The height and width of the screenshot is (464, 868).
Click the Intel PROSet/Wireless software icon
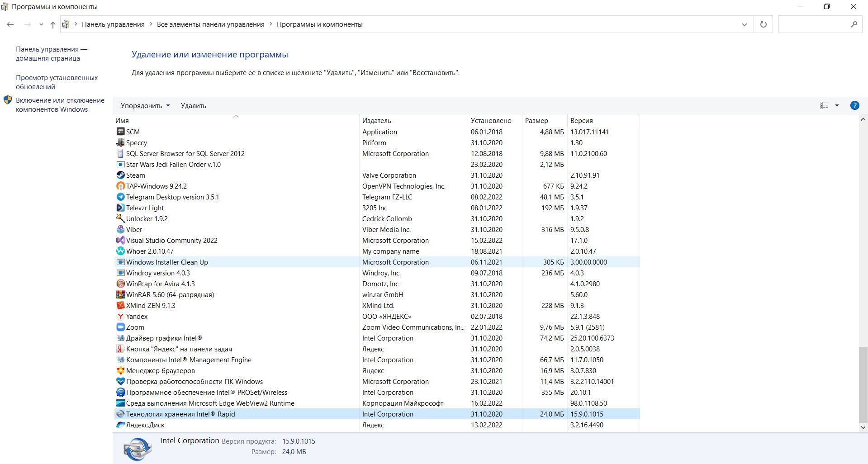(120, 392)
